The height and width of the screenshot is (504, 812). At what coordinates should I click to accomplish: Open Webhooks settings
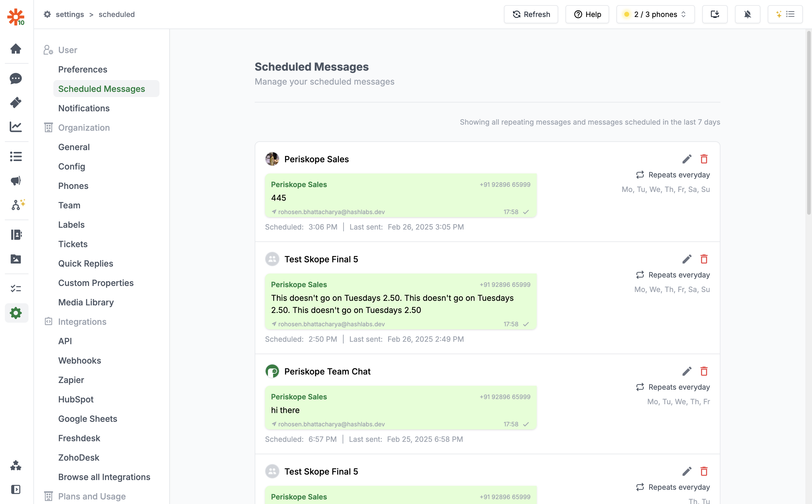[x=80, y=360]
